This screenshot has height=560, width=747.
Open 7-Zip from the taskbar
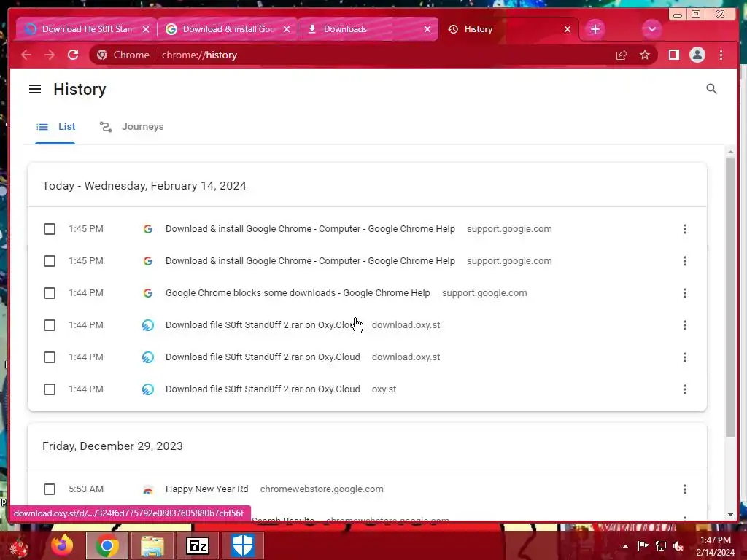(x=198, y=545)
